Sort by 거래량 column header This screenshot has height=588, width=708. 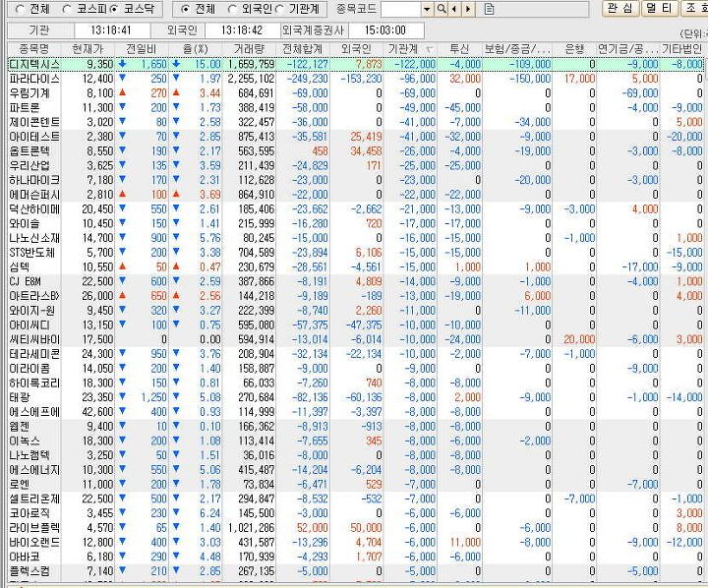[249, 49]
